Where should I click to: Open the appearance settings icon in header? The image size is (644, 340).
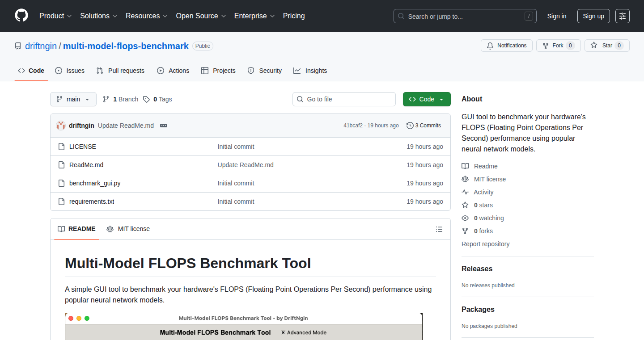[x=623, y=16]
